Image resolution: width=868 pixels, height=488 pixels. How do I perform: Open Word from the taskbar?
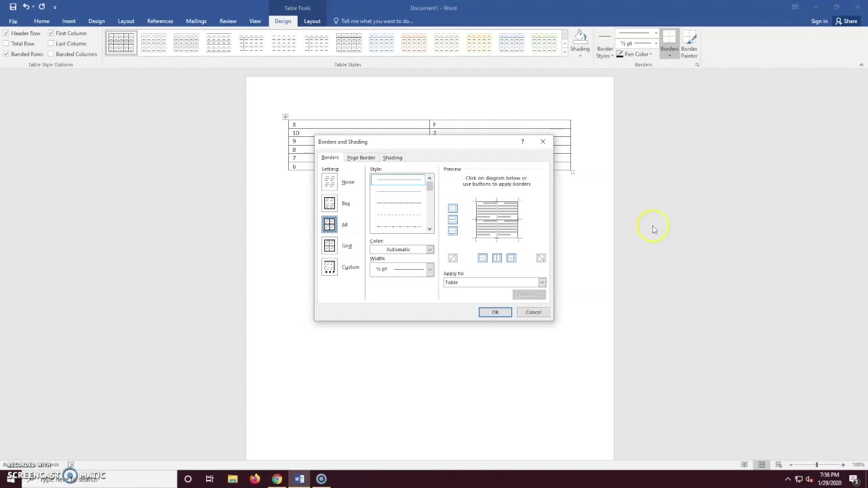tap(299, 479)
